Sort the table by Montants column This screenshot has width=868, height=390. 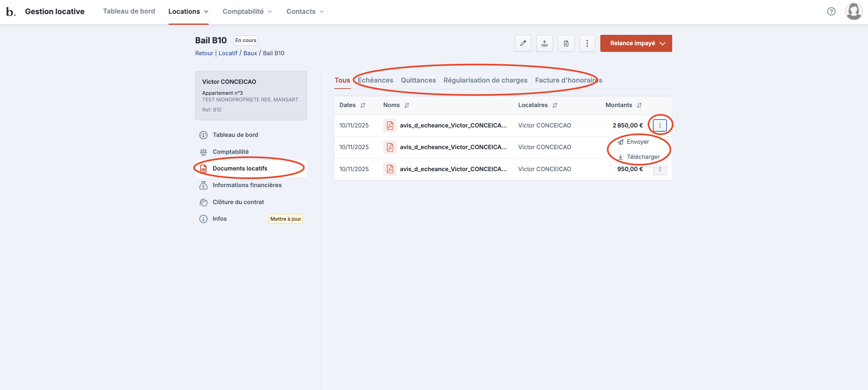pyautogui.click(x=639, y=105)
